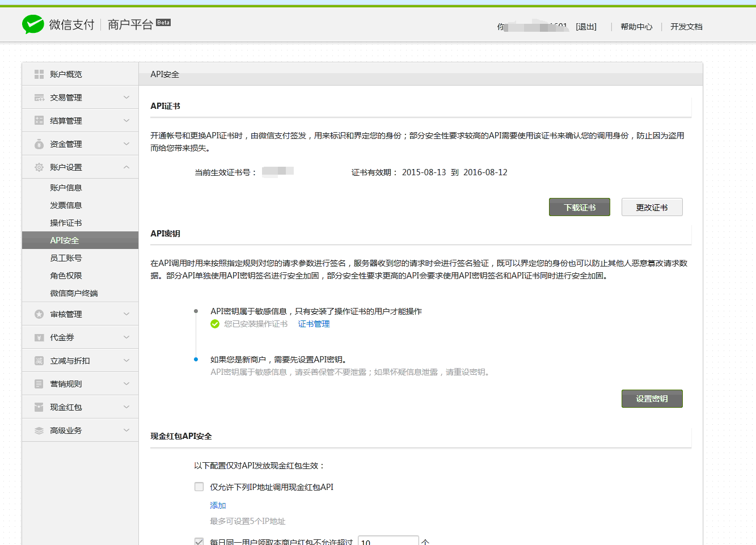Click the 结算管理 sidebar icon
Image resolution: width=756 pixels, height=545 pixels.
tap(39, 121)
